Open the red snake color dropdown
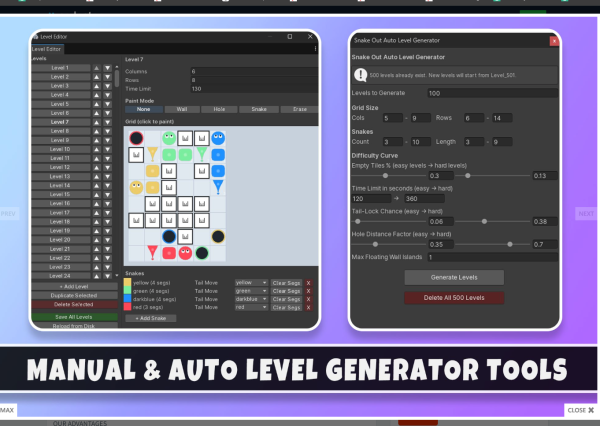The image size is (600, 426). point(251,307)
